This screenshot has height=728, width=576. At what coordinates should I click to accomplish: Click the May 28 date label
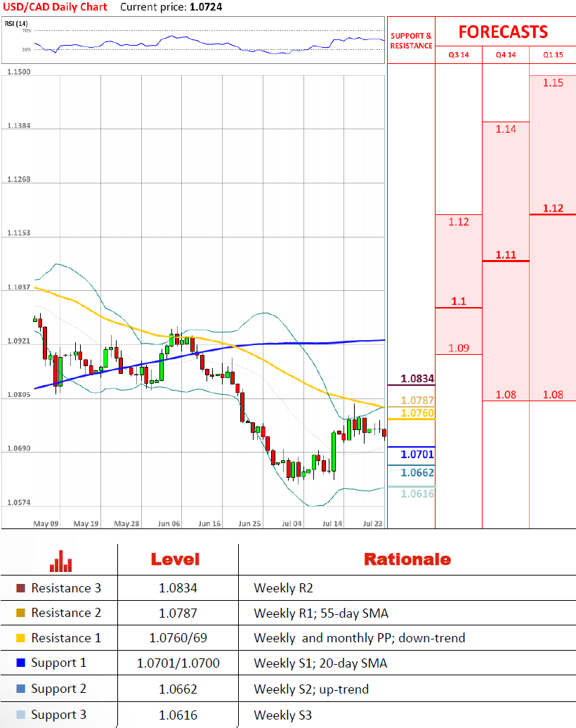[126, 524]
